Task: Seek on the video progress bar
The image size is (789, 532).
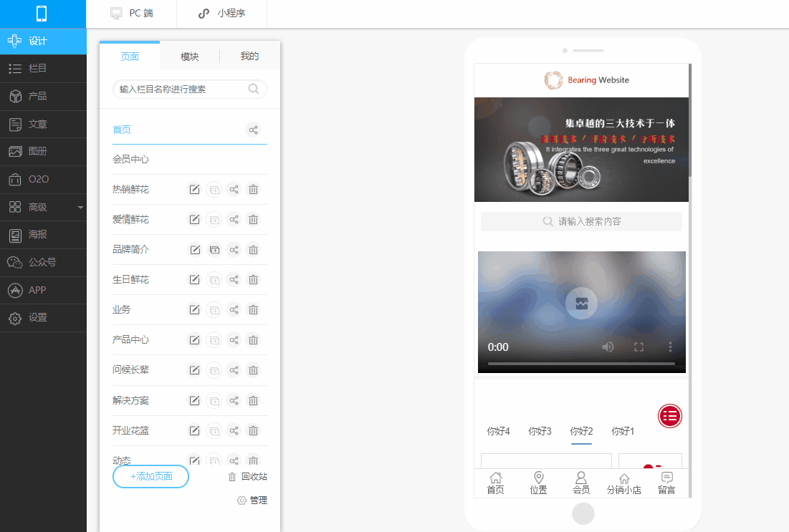Action: click(581, 364)
